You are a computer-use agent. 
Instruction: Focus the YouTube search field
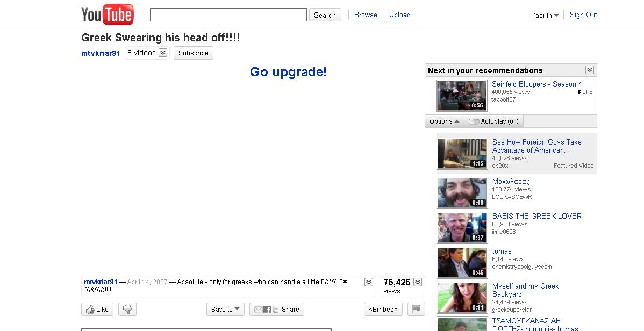pyautogui.click(x=228, y=15)
